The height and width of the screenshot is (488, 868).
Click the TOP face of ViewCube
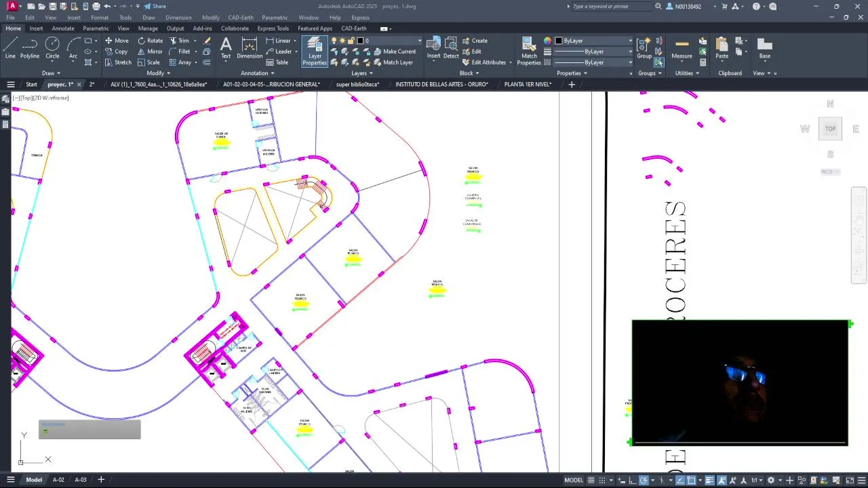[830, 129]
